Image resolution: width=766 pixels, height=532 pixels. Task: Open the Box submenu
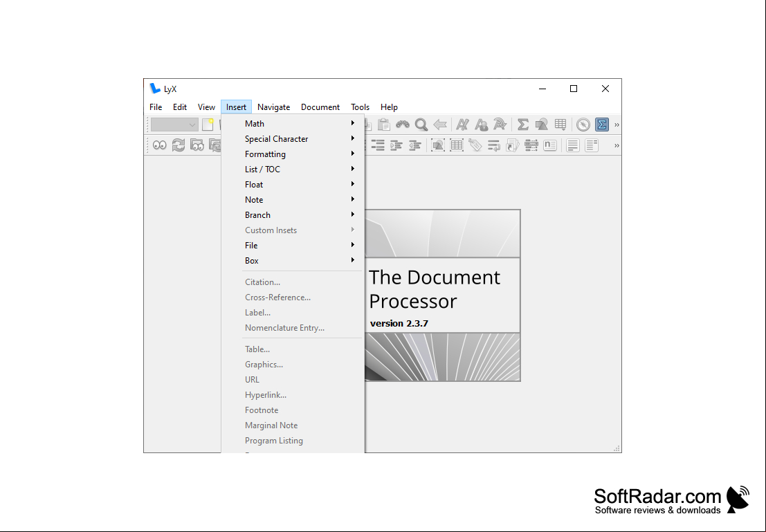[293, 260]
